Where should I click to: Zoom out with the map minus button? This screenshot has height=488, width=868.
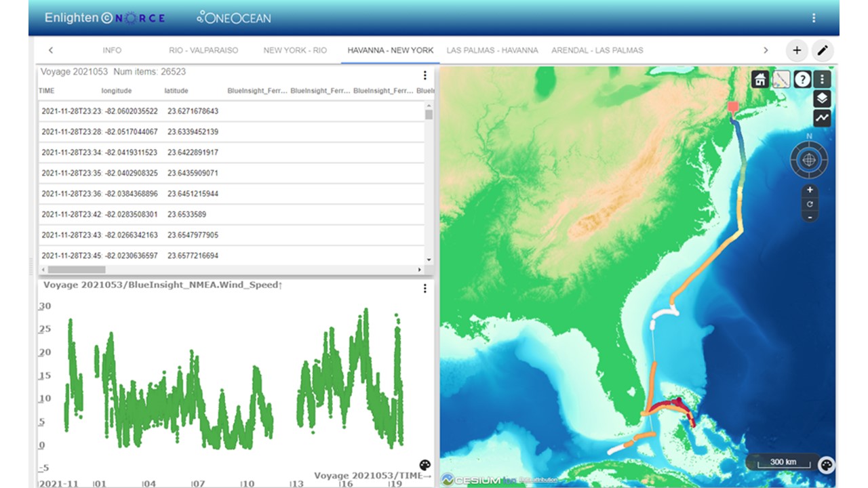[809, 217]
